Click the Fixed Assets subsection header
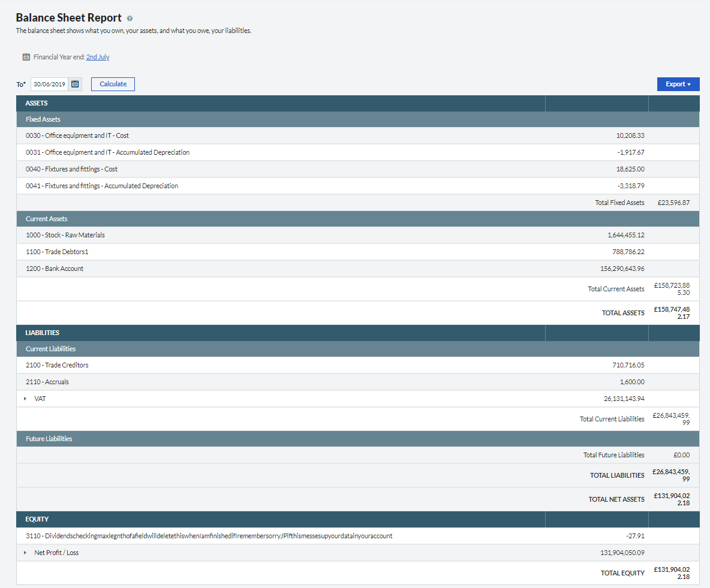 [x=43, y=119]
